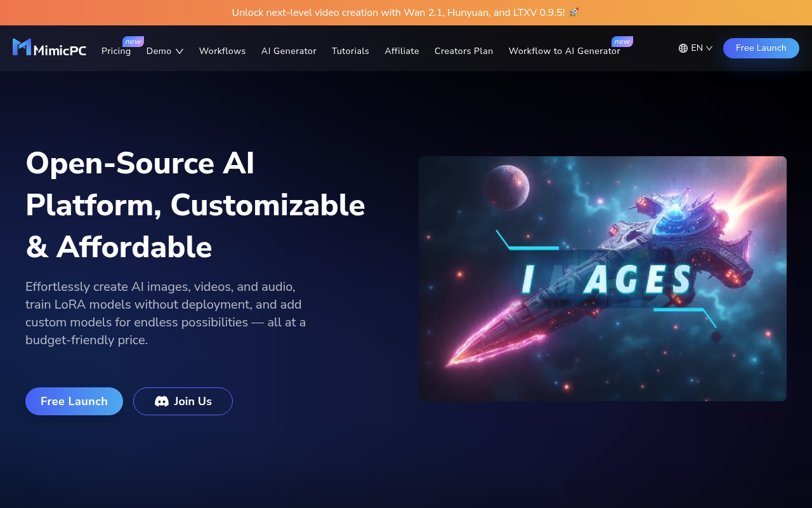Open Creators Plan
This screenshot has height=508, width=812.
[464, 51]
